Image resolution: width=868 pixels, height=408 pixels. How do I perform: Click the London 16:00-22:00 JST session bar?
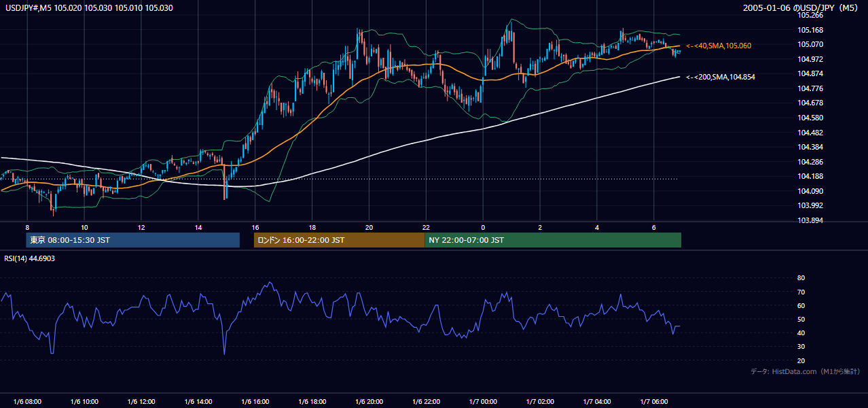pyautogui.click(x=339, y=240)
